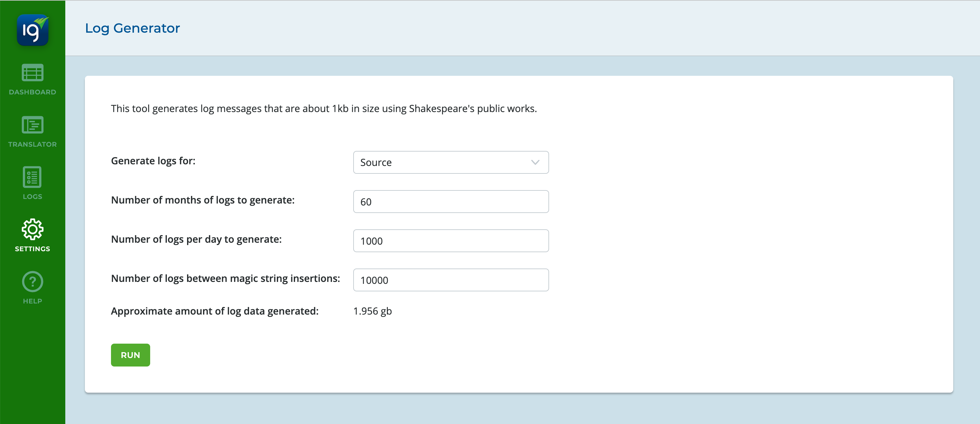The height and width of the screenshot is (424, 980).
Task: Click the LOGS sidebar label
Action: point(33,196)
